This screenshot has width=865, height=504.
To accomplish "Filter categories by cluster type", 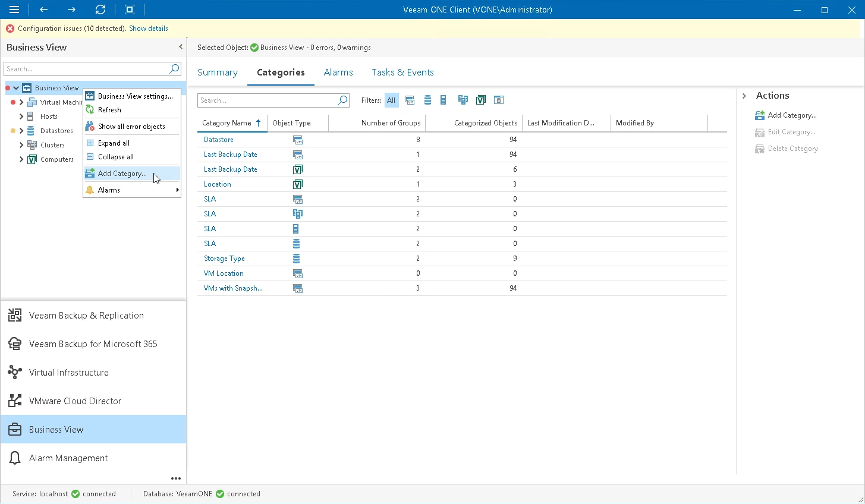I will [x=463, y=100].
